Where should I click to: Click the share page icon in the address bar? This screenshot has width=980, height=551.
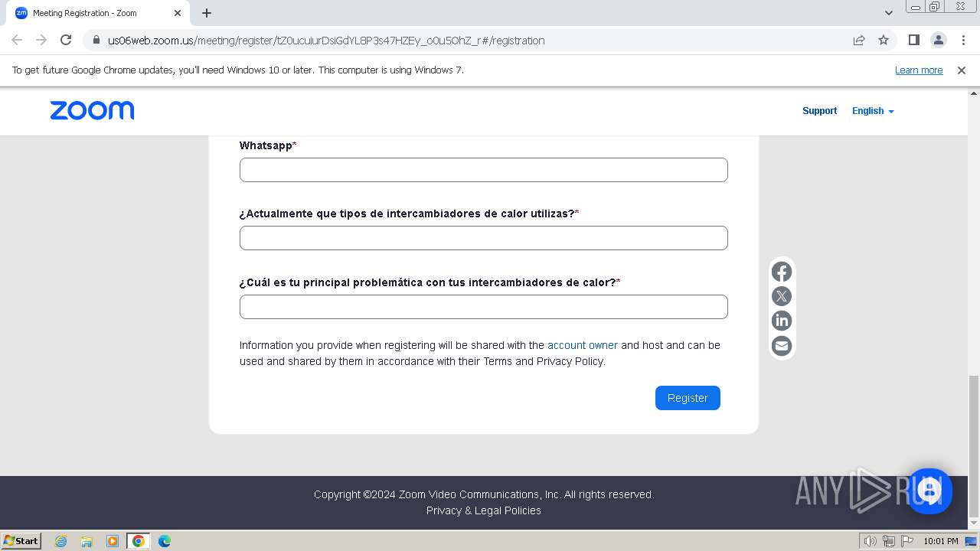click(x=859, y=40)
